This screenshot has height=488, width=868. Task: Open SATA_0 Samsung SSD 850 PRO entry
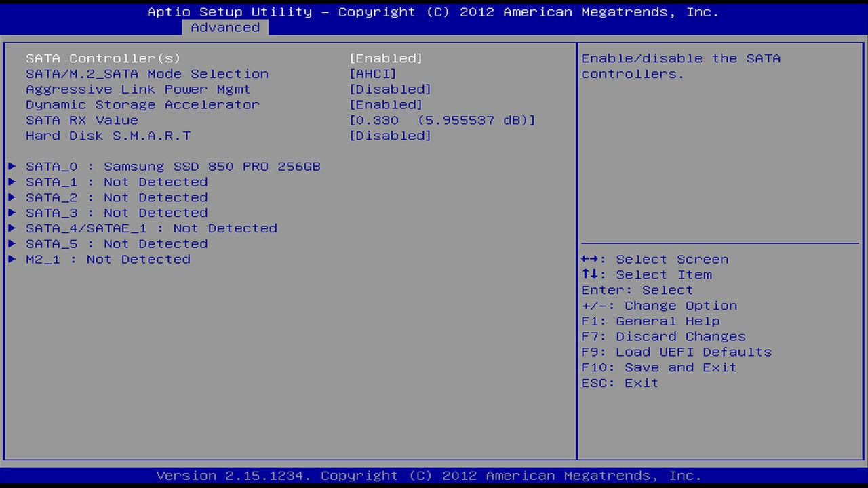(173, 167)
